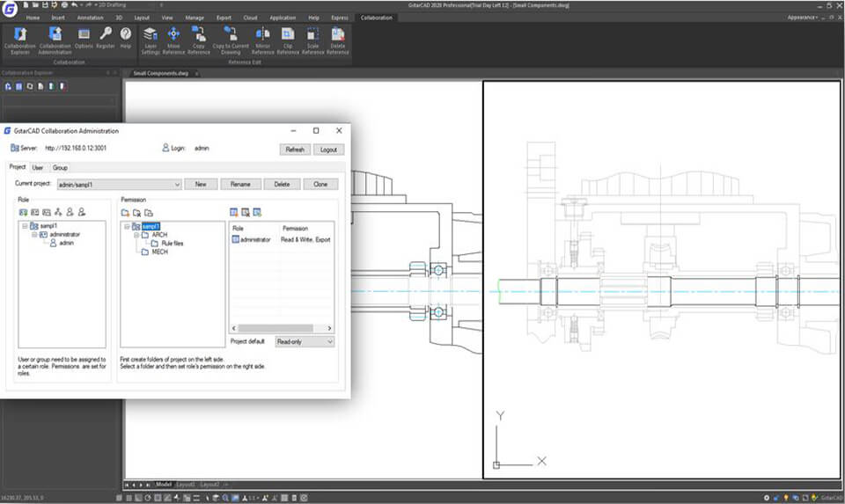
Task: Switch to the Layout1 tab
Action: 186,485
